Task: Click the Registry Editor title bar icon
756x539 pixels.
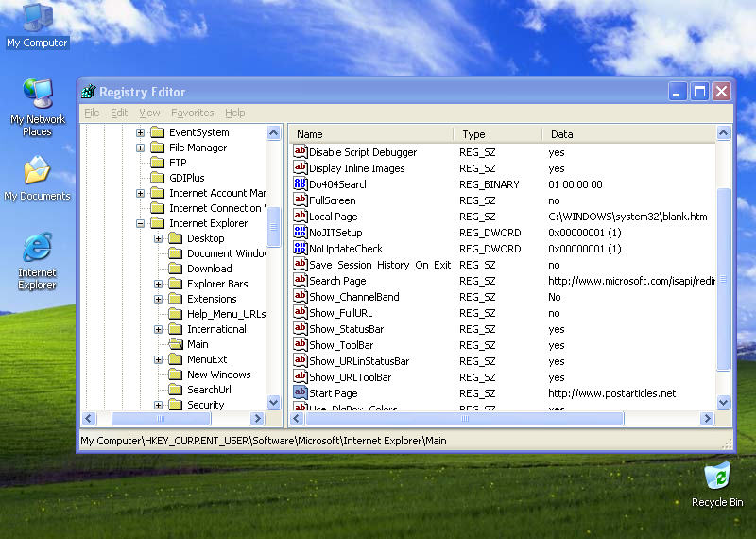Action: pos(88,91)
